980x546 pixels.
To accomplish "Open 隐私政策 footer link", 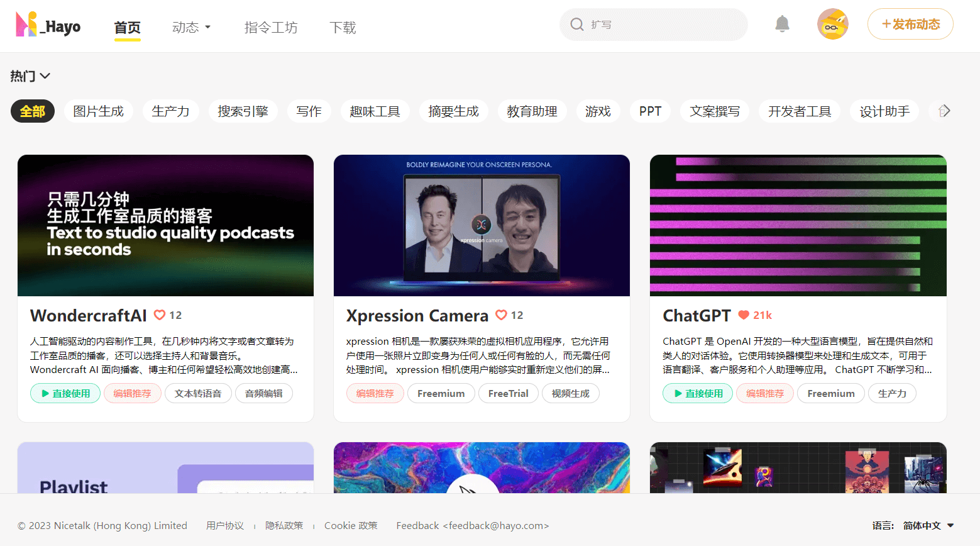I will [284, 525].
